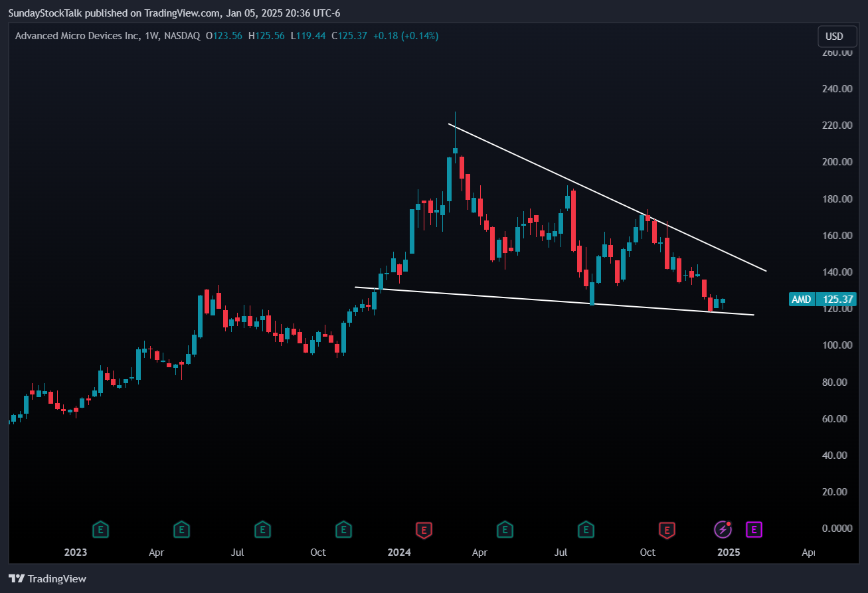The width and height of the screenshot is (868, 593).
Task: Click the 100.00 price axis label
Action: pos(837,345)
